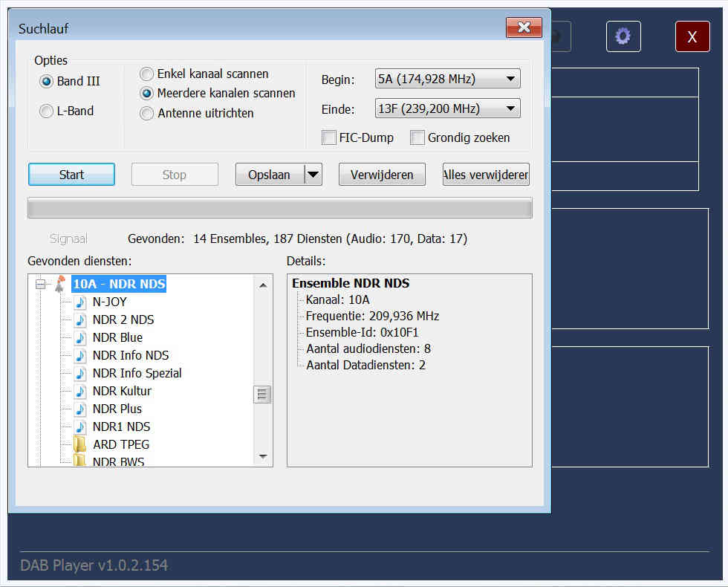Open DAB Player settings gear icon
This screenshot has width=728, height=587.
pyautogui.click(x=623, y=36)
